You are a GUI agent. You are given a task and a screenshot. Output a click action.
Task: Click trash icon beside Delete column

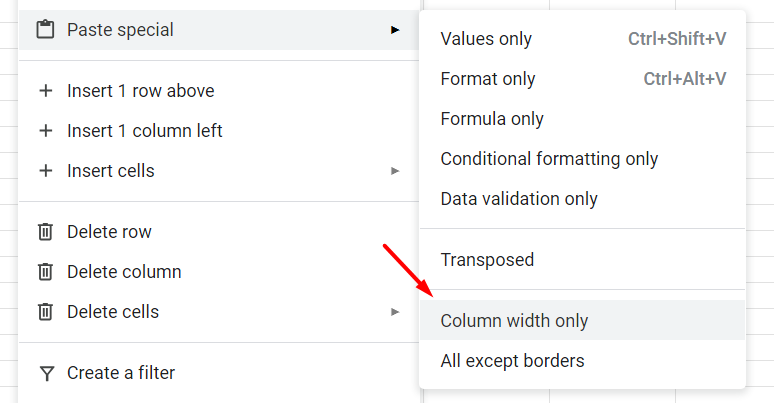[45, 272]
